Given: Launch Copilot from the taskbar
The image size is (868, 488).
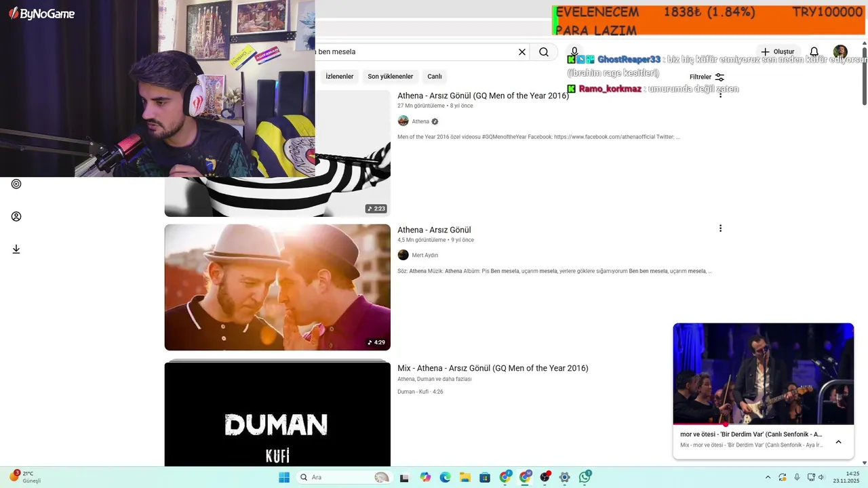Looking at the screenshot, I should [425, 477].
